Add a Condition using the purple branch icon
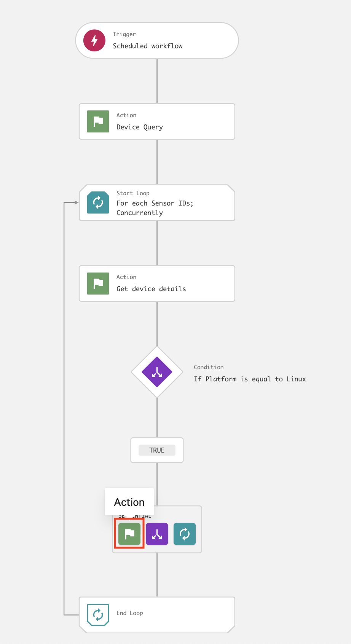Image resolution: width=351 pixels, height=644 pixels. tap(157, 534)
